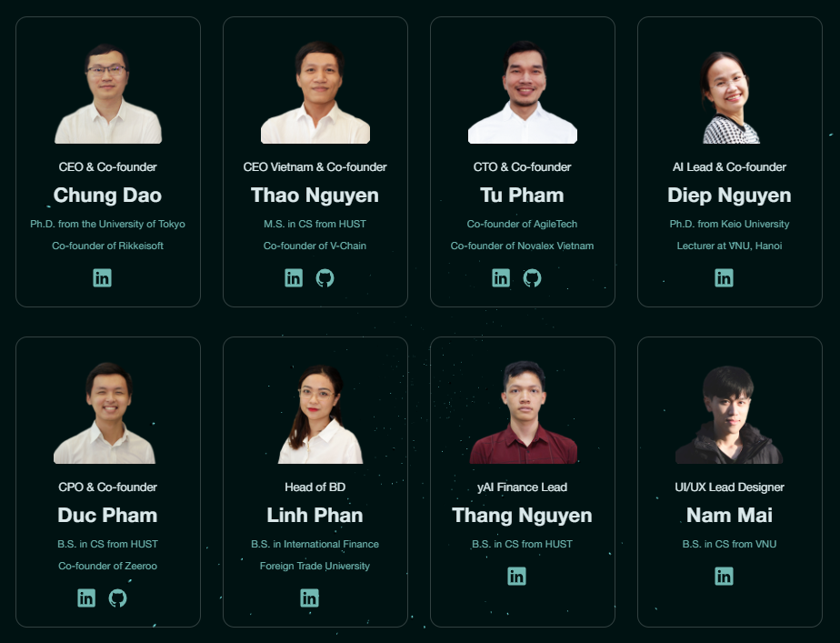Viewport: 840px width, 643px height.
Task: Open Nam Mai's LinkedIn icon
Action: tap(724, 576)
